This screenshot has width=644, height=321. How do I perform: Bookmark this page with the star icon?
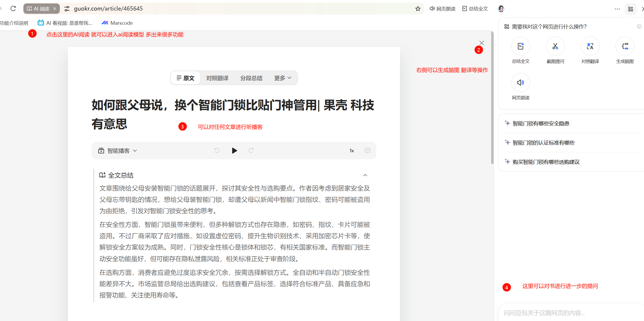418,8
